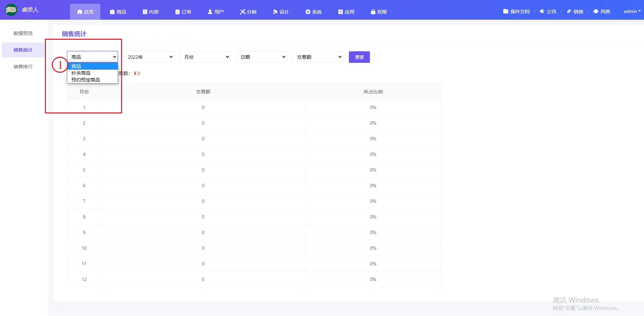Go to 销售排行 in the sidebar
This screenshot has height=316, width=644.
click(23, 67)
